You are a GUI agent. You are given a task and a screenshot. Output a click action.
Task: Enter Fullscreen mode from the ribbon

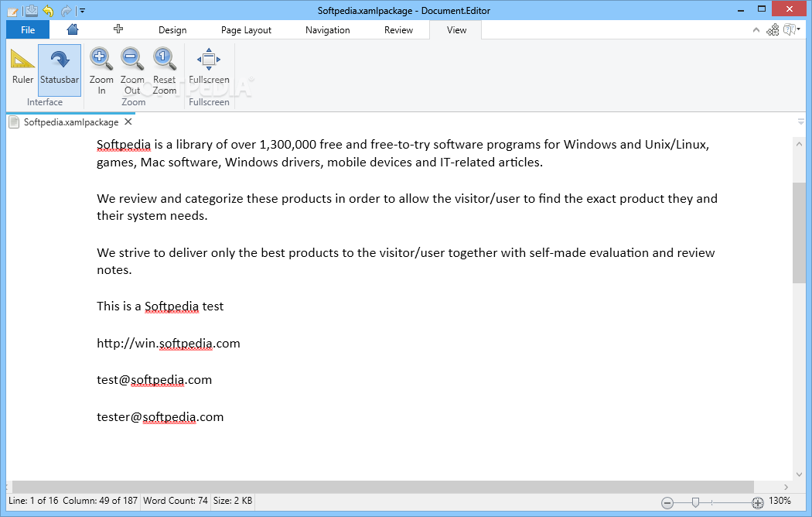tap(209, 67)
